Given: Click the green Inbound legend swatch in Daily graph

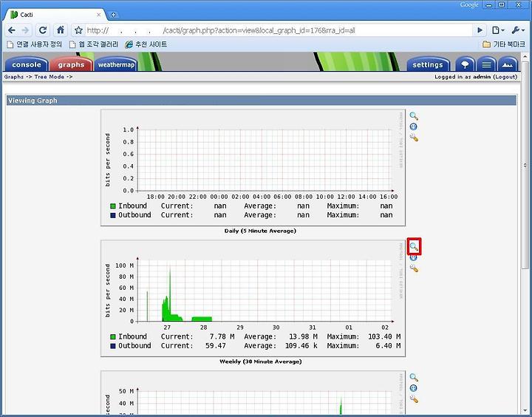Looking at the screenshot, I should point(113,206).
